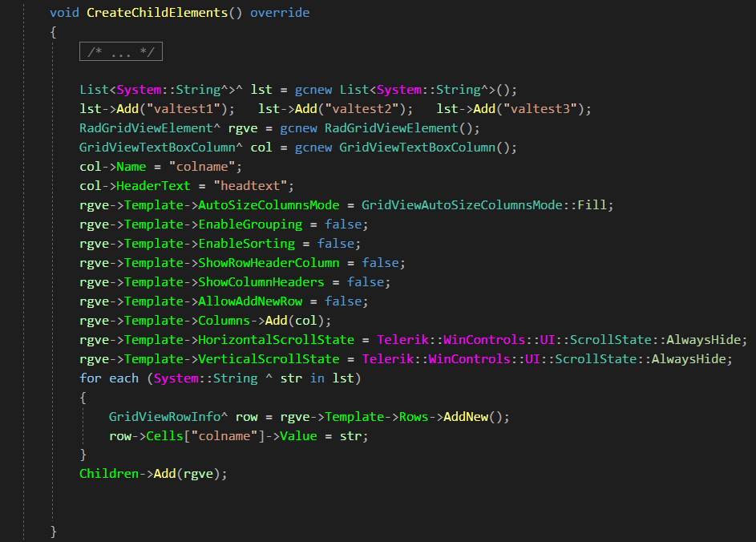
Task: Click GridViewAutoSizeColumnsMode::Fill value
Action: tap(484, 205)
